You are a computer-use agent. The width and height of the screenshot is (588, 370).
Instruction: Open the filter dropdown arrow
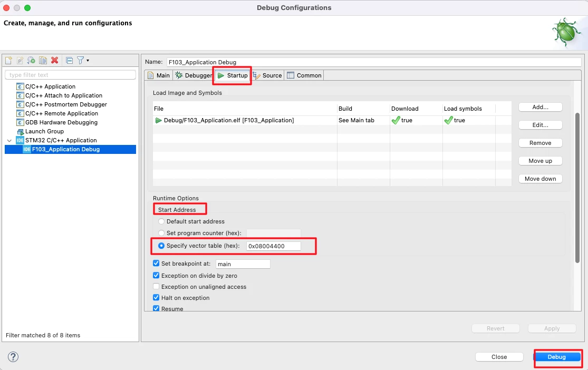(x=88, y=60)
